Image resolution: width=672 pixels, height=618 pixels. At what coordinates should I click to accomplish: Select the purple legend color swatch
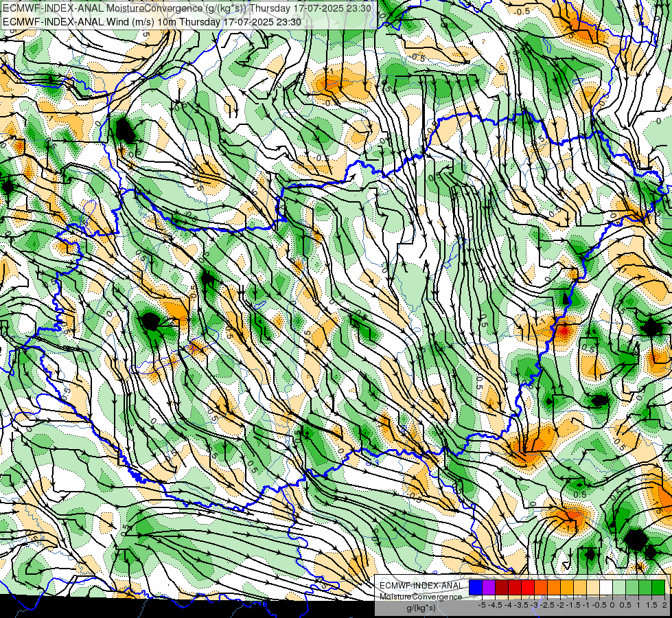click(x=489, y=587)
